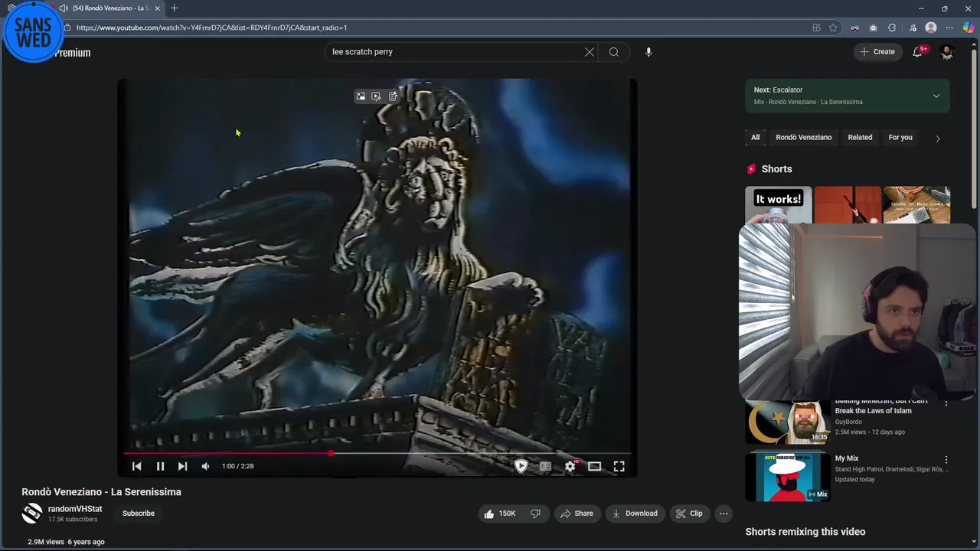Seek on the red video progress bar
Viewport: 980px width, 551px height.
(377, 453)
